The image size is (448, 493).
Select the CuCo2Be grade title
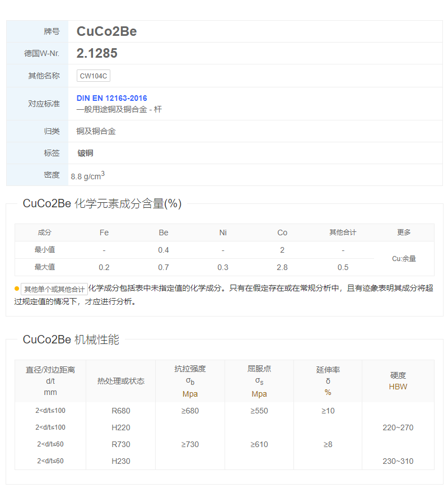coord(106,31)
